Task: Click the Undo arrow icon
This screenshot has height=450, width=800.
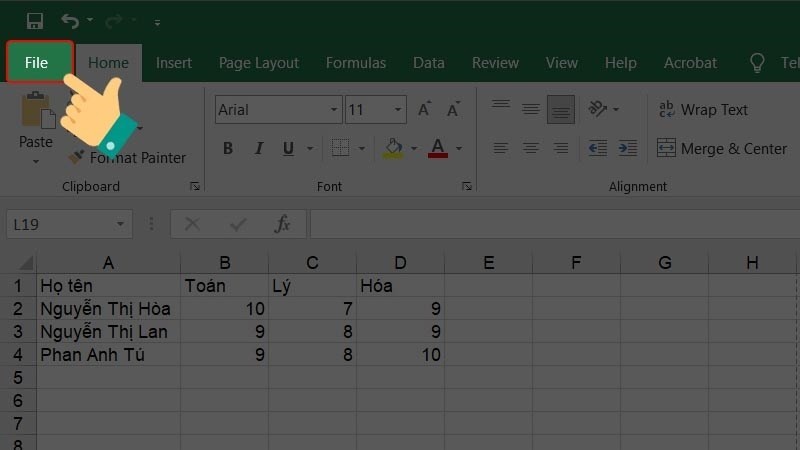Action: click(x=70, y=21)
